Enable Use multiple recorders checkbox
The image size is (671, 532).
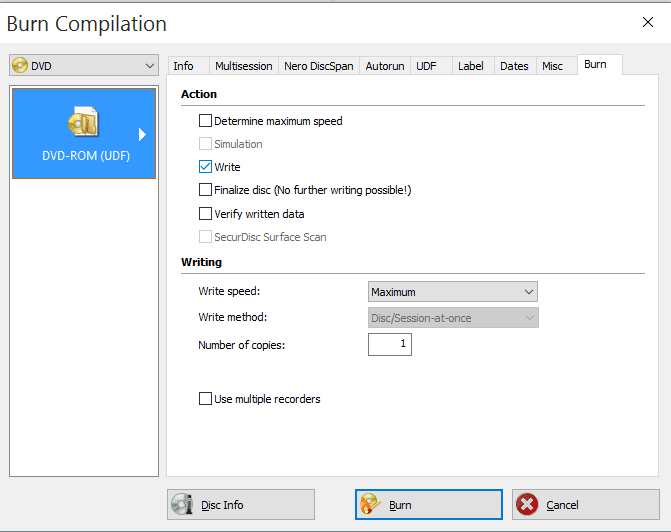click(x=205, y=398)
